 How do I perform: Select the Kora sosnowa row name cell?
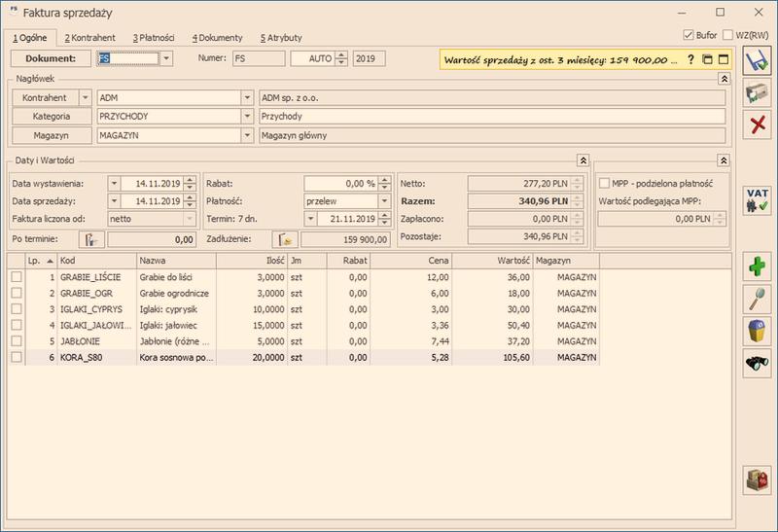click(x=176, y=357)
